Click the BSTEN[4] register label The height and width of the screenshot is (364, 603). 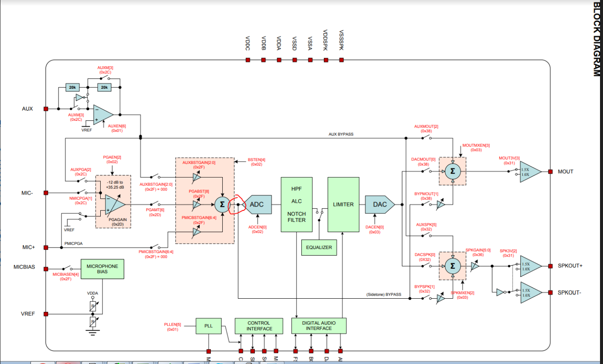click(256, 162)
